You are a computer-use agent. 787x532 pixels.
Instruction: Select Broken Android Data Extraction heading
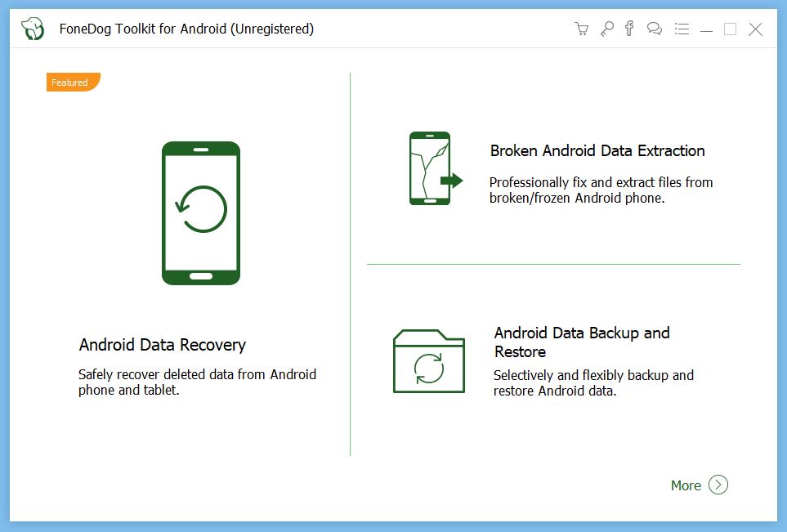[597, 150]
